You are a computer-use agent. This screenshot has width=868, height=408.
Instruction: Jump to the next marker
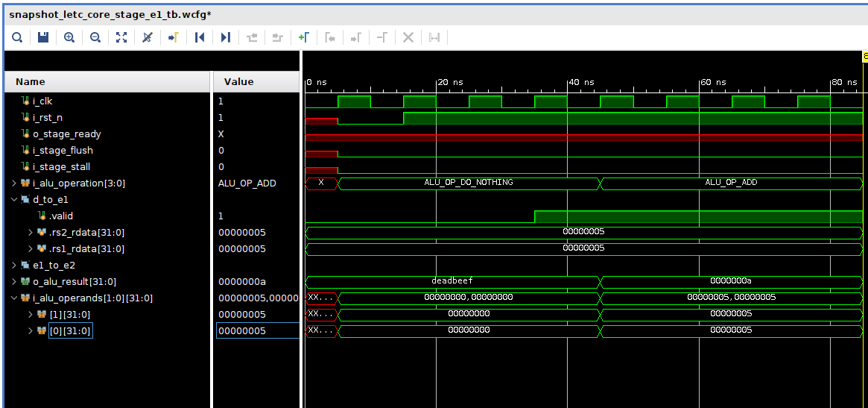point(356,37)
